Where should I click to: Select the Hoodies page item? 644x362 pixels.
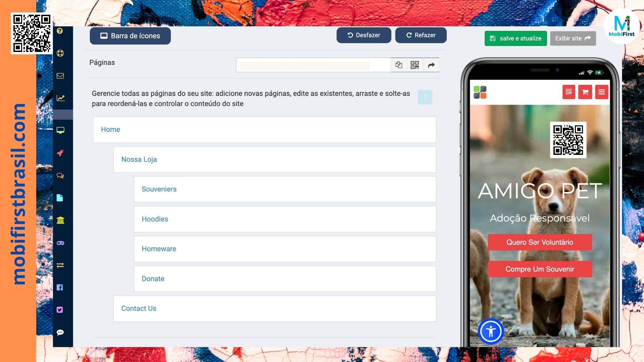tap(155, 219)
